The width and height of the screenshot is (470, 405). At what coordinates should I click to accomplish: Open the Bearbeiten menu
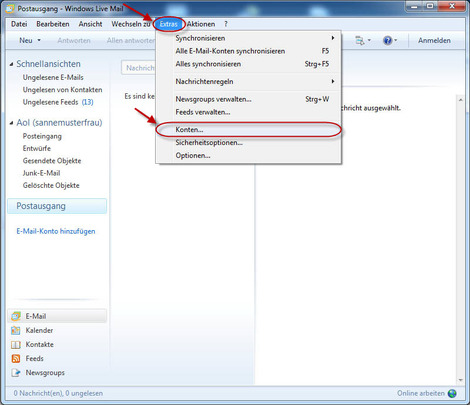click(x=53, y=24)
